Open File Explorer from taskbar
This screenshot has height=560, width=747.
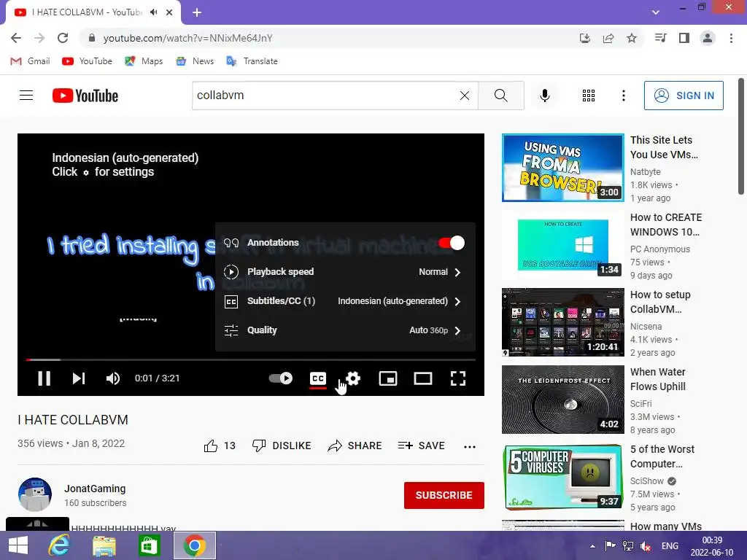104,545
